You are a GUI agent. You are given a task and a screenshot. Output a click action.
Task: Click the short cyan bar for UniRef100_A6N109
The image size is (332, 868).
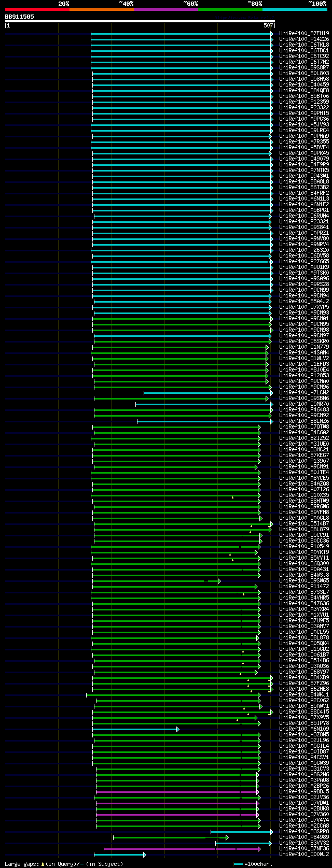(136, 729)
